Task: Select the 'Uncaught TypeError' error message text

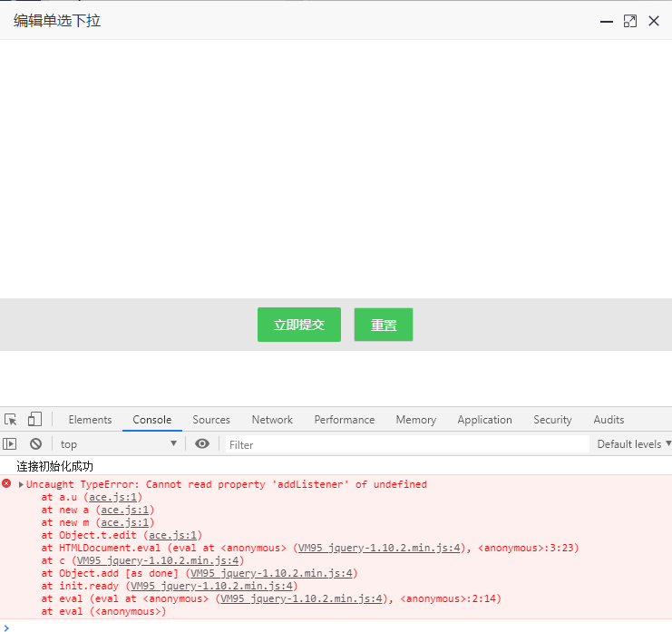Action: pyautogui.click(x=227, y=484)
